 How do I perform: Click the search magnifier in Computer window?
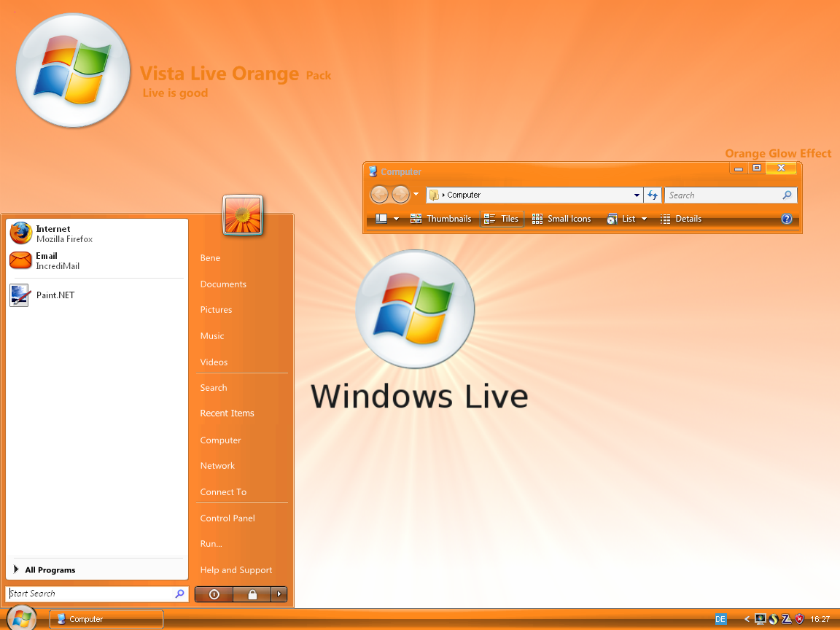pos(787,195)
